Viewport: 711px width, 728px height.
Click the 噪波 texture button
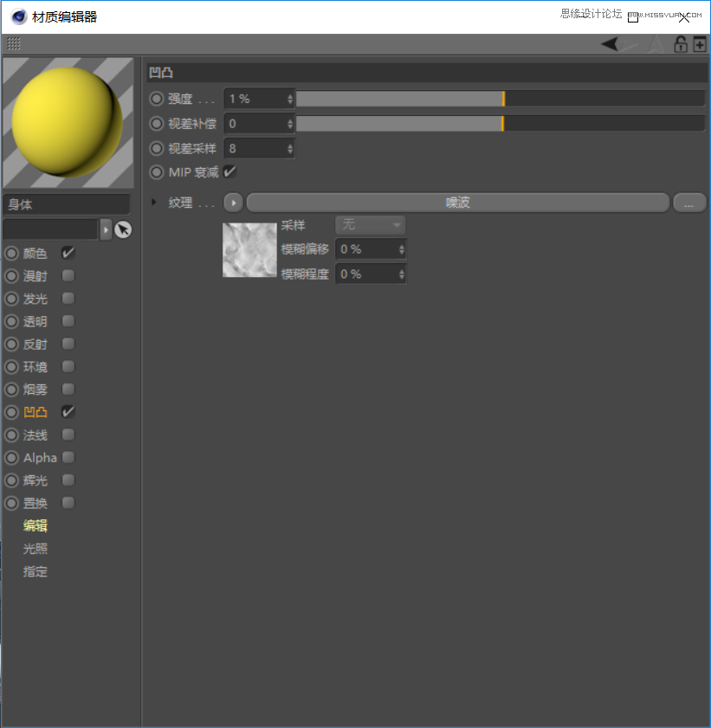click(457, 202)
